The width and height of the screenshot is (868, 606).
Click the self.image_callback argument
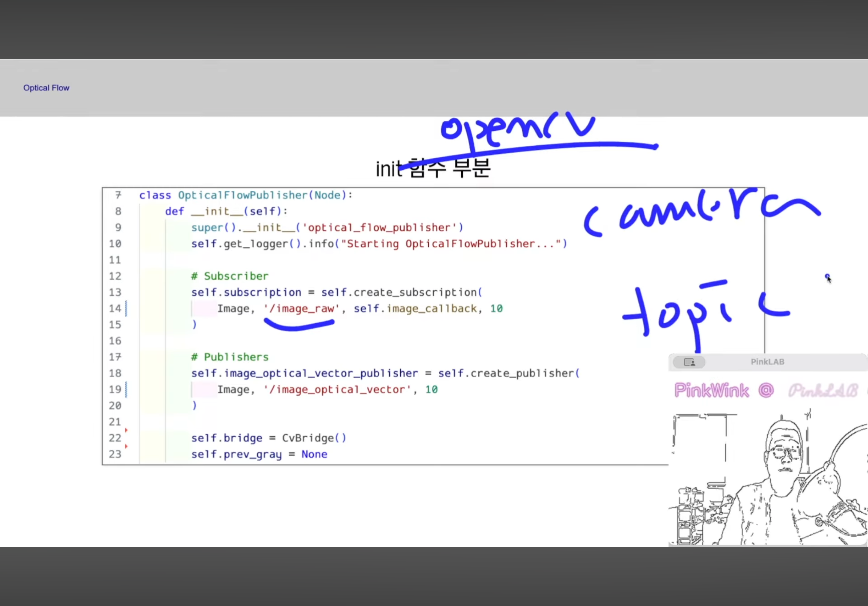(415, 309)
